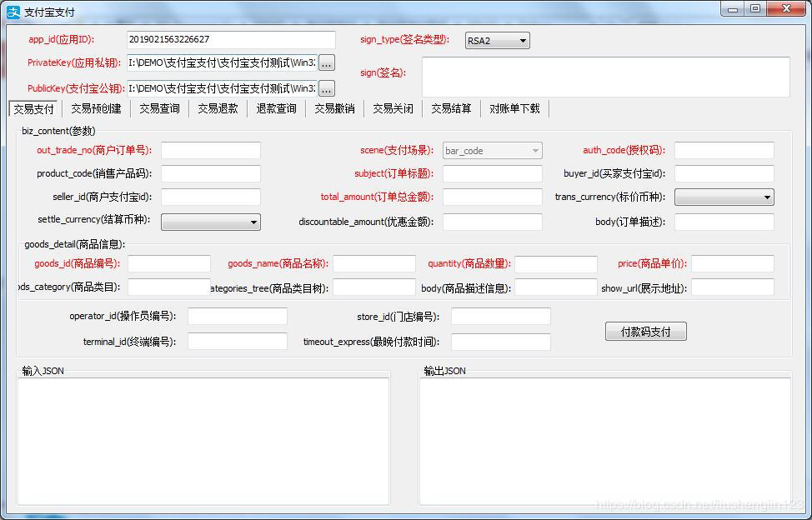812x520 pixels.
Task: Click the out_trade_no input field
Action: pyautogui.click(x=211, y=151)
